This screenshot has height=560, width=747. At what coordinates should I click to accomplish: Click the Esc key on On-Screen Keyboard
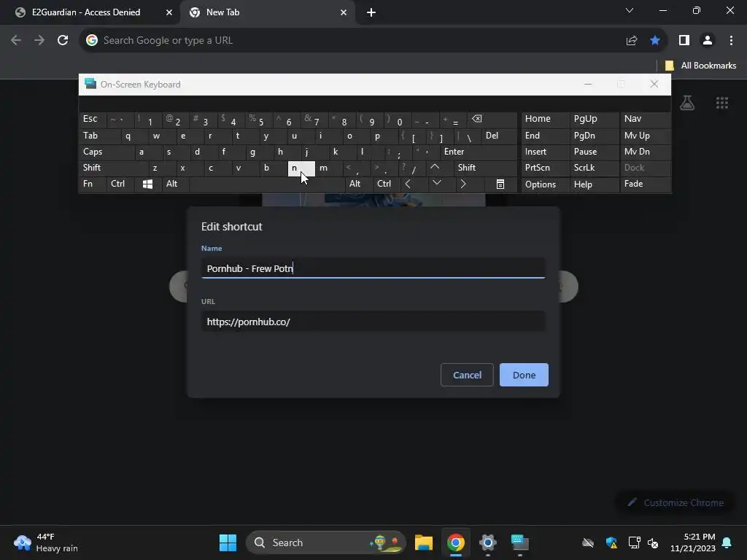click(93, 120)
